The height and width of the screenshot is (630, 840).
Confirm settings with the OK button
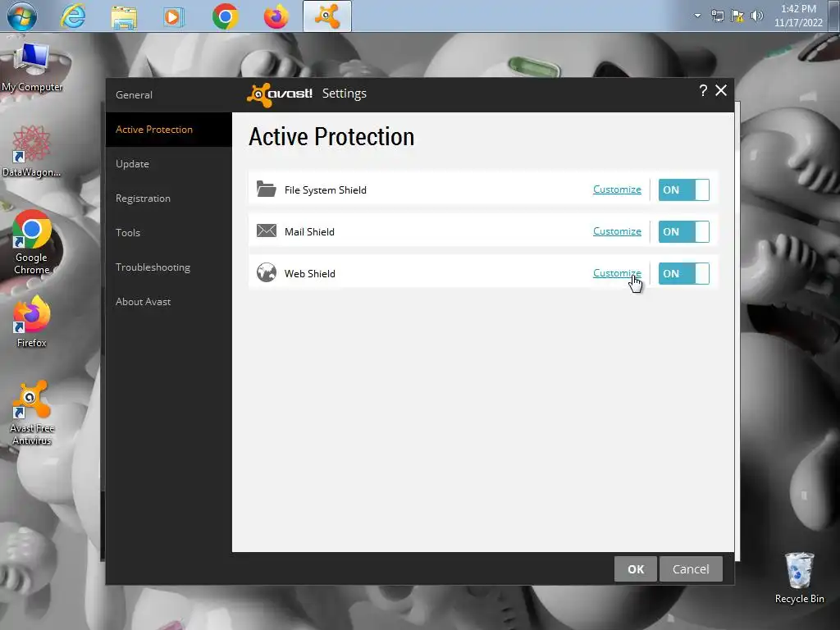point(636,569)
